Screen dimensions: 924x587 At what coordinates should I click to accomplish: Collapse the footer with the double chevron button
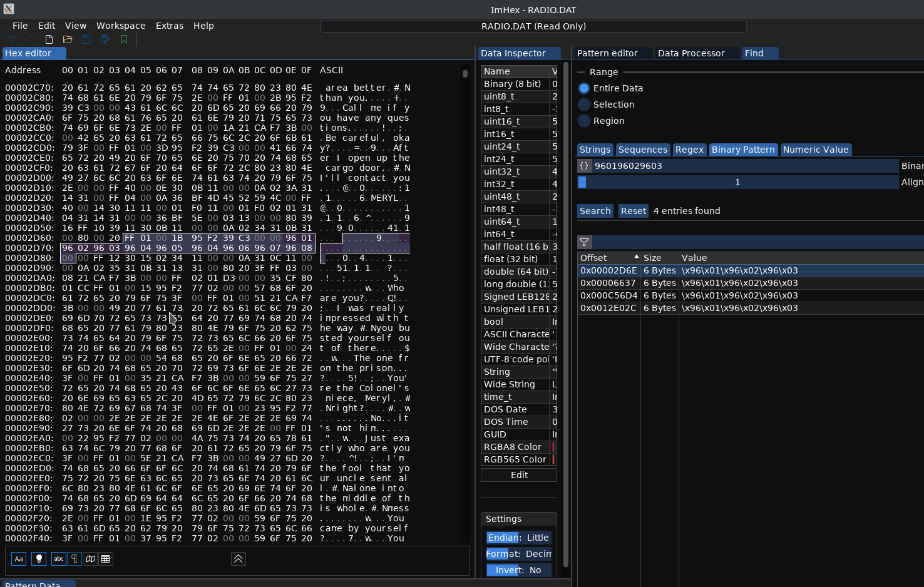point(238,559)
